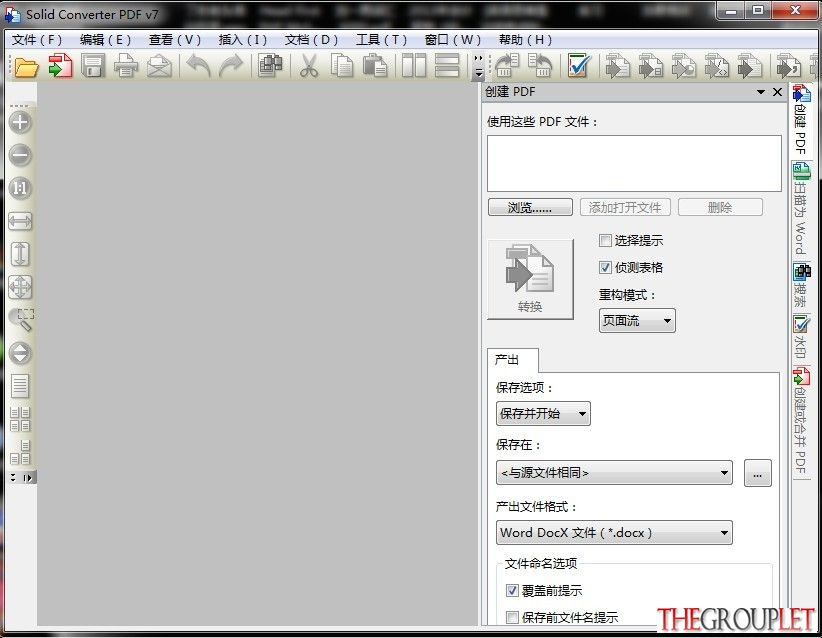Click the watermark checkmark toolbar icon
The image size is (822, 638).
[579, 67]
